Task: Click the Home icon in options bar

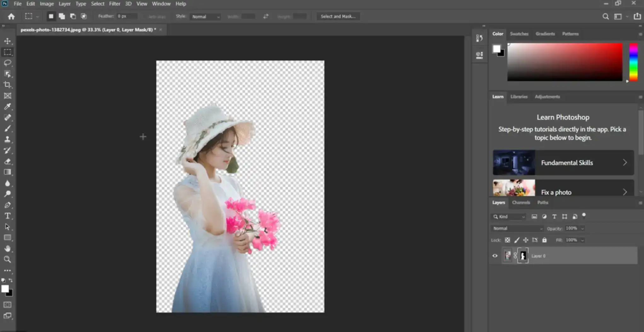Action: tap(11, 16)
